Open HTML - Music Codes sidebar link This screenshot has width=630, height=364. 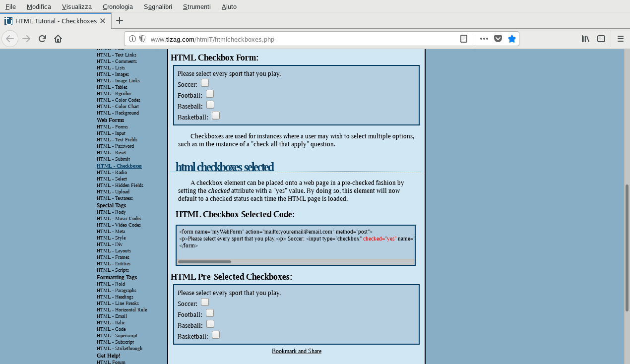pyautogui.click(x=119, y=218)
